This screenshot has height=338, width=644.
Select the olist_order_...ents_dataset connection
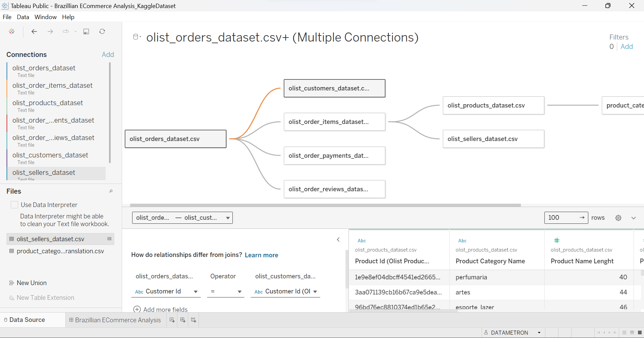pos(56,123)
